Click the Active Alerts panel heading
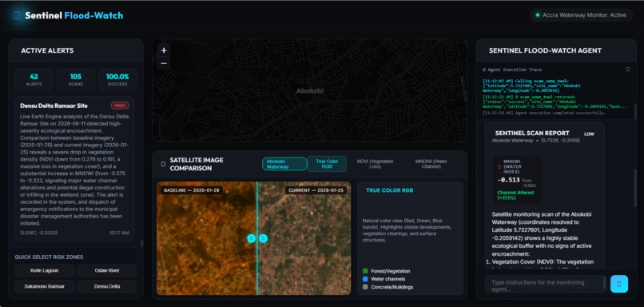 [47, 51]
